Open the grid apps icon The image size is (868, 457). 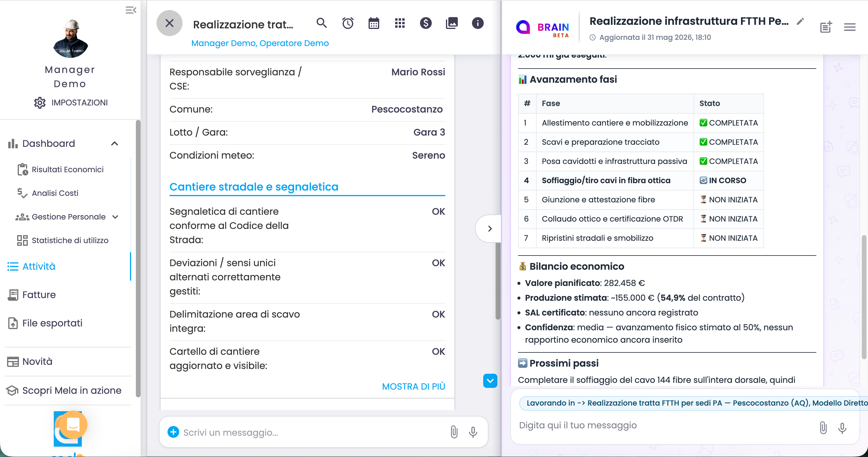[x=400, y=23]
